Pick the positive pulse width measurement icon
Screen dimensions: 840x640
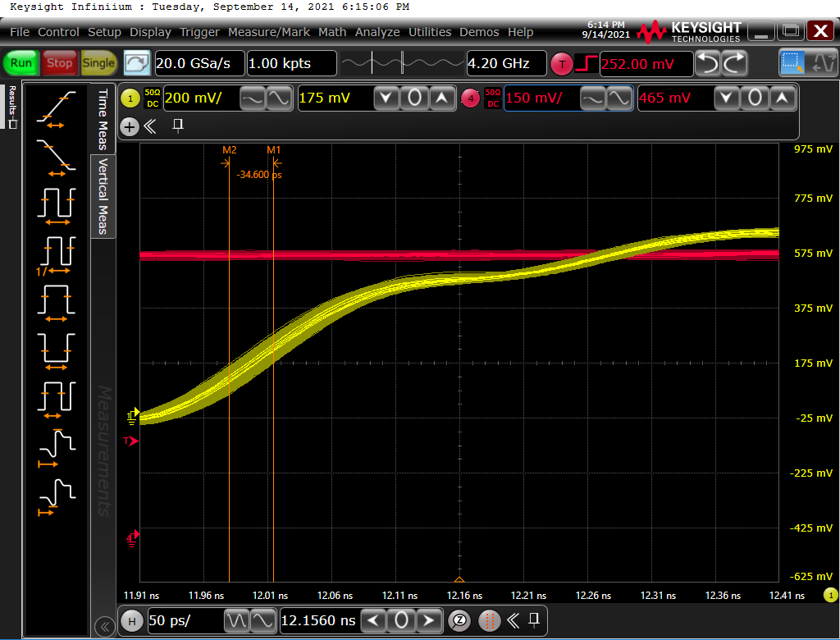[56, 300]
